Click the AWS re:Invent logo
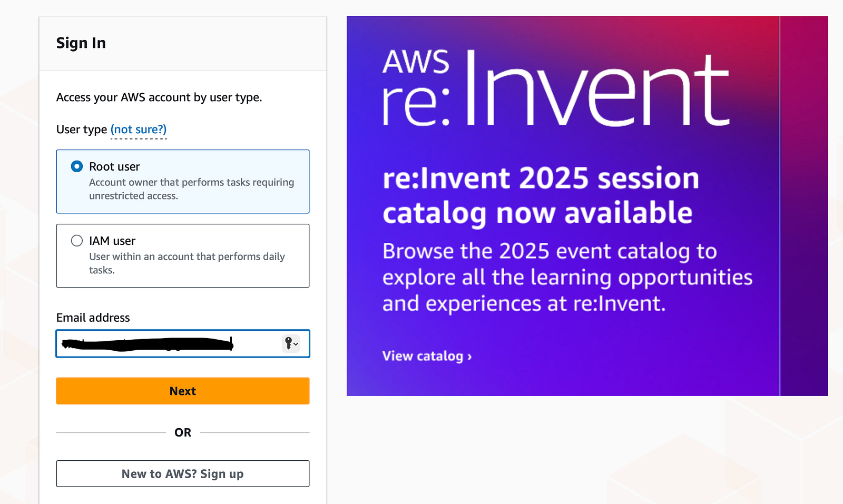This screenshot has width=843, height=504. (556, 88)
